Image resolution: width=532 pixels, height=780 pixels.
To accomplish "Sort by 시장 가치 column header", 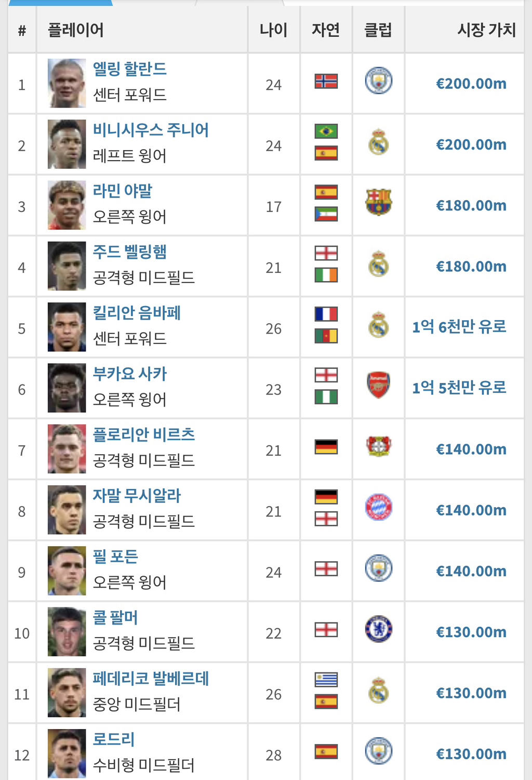I will click(x=486, y=30).
